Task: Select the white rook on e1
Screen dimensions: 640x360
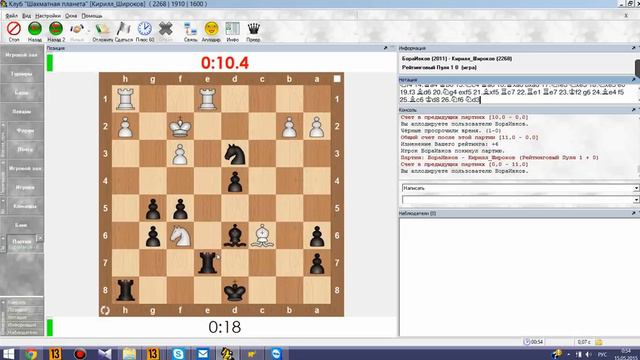Action: click(207, 99)
